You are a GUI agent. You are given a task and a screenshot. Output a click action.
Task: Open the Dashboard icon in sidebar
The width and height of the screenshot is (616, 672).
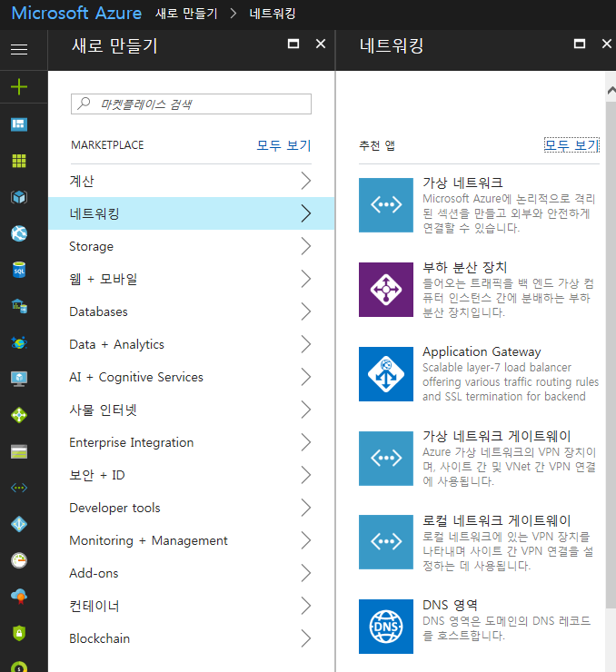pyautogui.click(x=19, y=124)
